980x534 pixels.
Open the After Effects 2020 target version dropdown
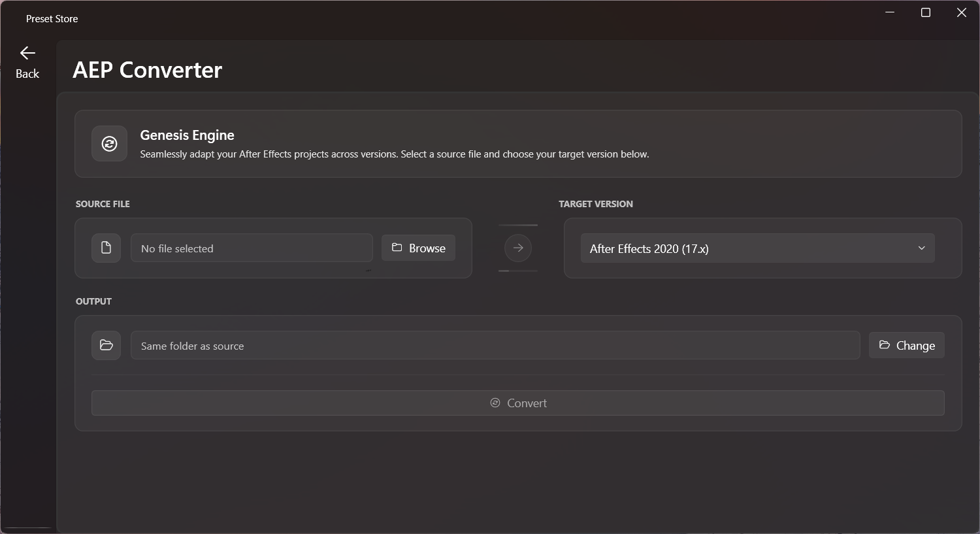pyautogui.click(x=757, y=248)
